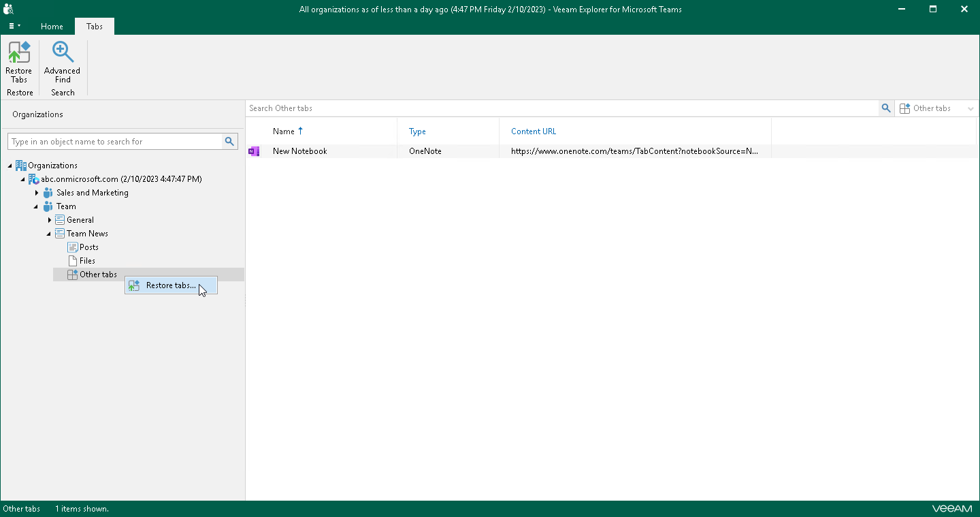Image resolution: width=980 pixels, height=517 pixels.
Task: Collapse the Team News channel
Action: [x=49, y=234]
